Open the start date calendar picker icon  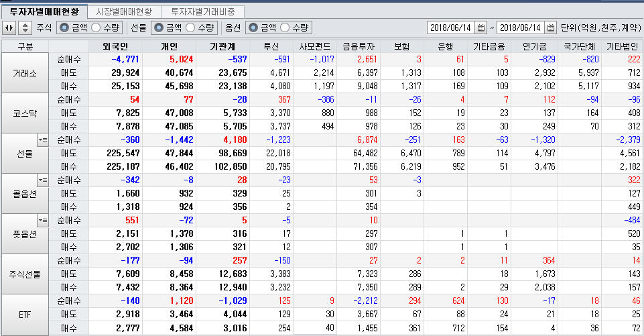coord(481,28)
